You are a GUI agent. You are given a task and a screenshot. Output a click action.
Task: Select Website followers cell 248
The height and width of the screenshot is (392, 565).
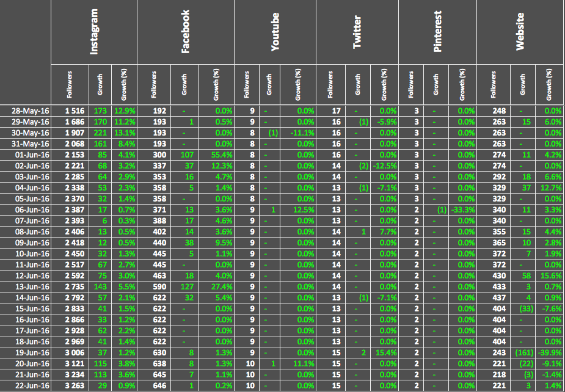[494, 111]
